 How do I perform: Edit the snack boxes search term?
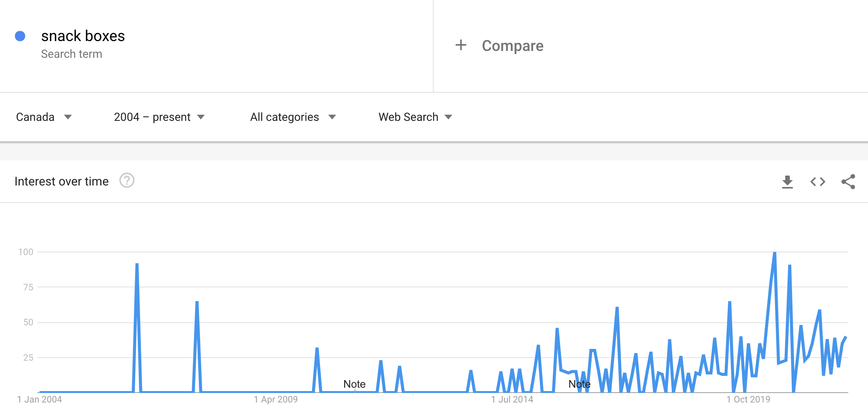point(83,36)
